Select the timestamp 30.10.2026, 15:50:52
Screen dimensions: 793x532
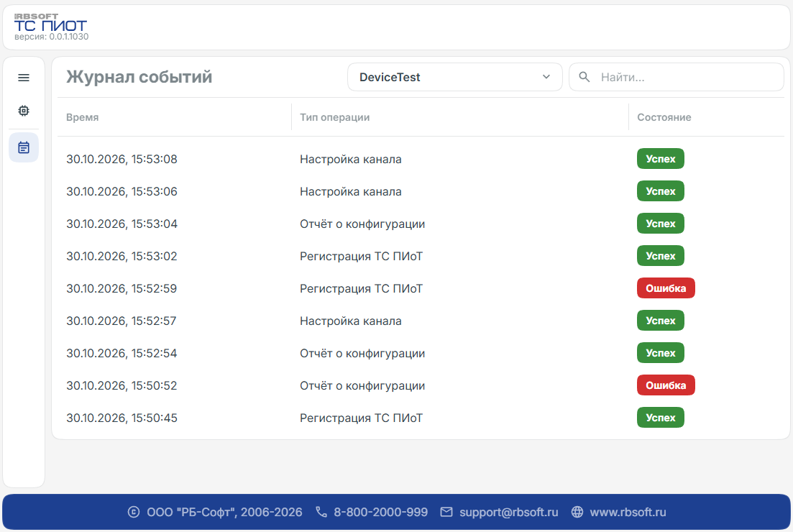pyautogui.click(x=122, y=386)
